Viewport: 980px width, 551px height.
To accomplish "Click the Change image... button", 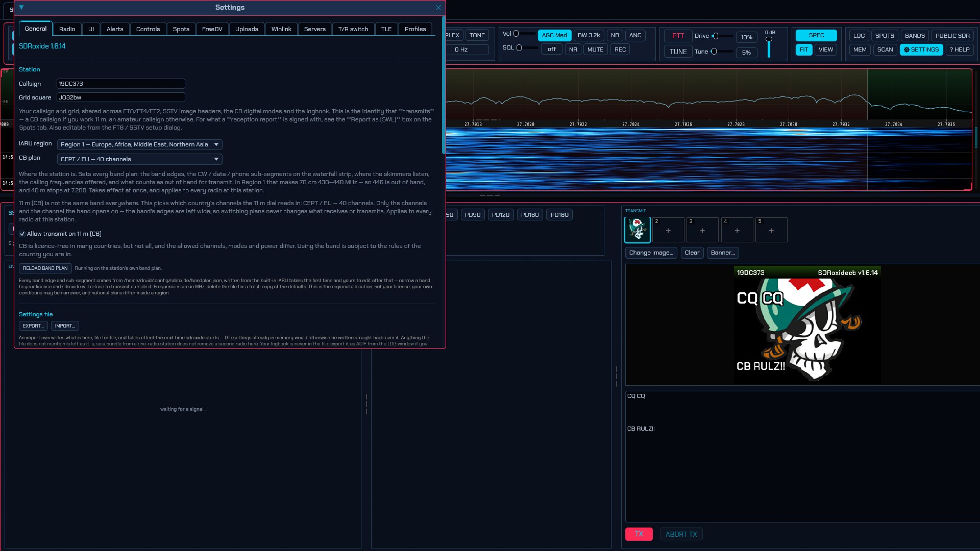I will [x=651, y=253].
